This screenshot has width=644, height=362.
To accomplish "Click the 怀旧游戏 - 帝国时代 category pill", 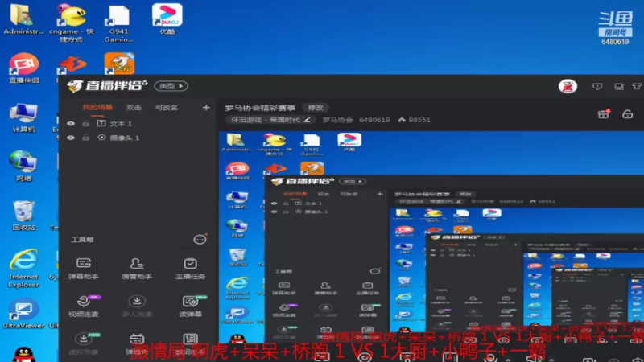I will [270, 120].
